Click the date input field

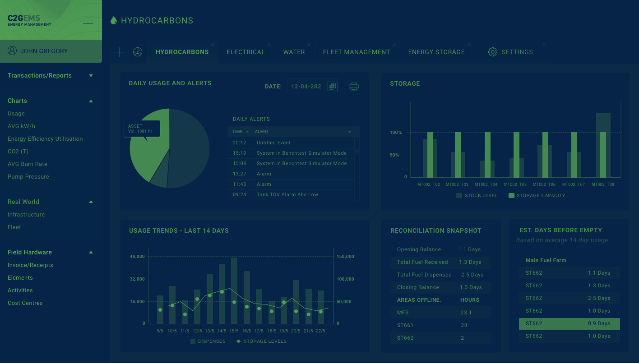click(314, 87)
